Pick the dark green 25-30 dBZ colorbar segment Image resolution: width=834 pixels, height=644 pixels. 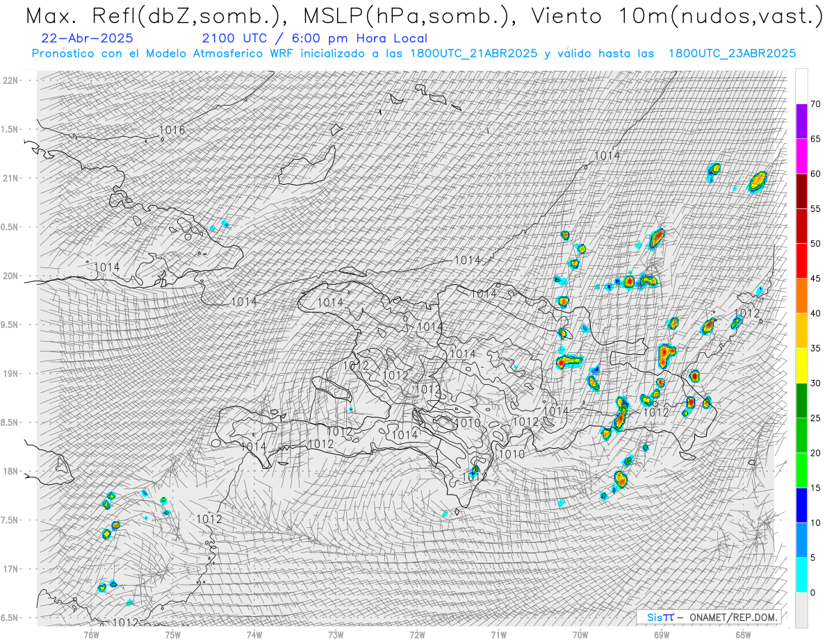pos(801,401)
